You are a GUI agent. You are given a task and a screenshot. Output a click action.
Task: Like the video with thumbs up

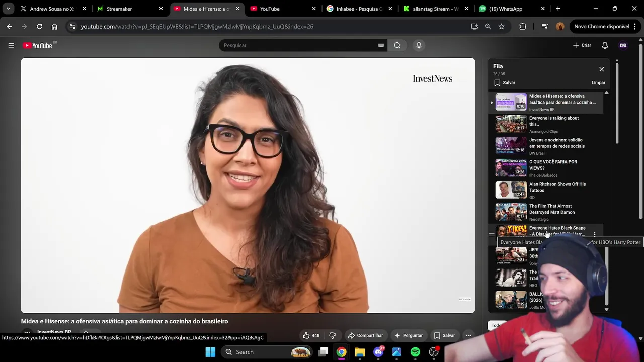pyautogui.click(x=311, y=335)
